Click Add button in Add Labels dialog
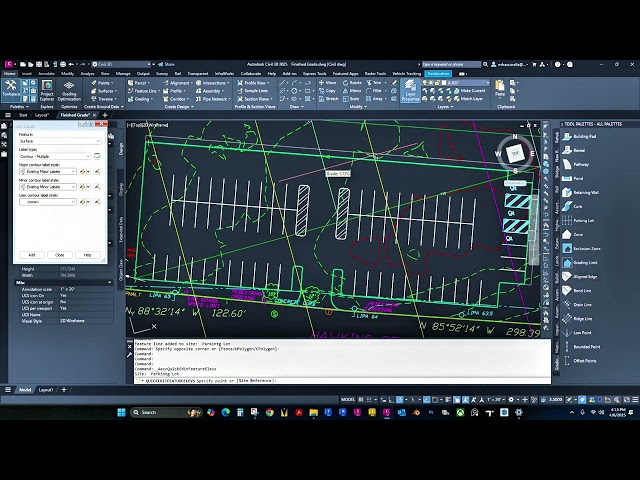The image size is (640, 480). click(31, 255)
